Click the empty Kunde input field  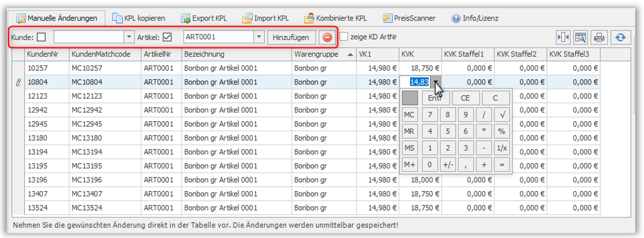point(89,37)
